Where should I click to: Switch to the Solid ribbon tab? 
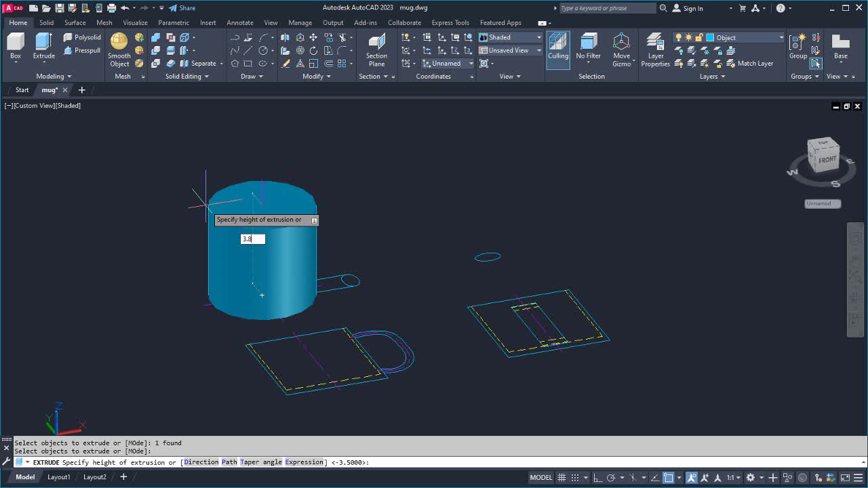tap(46, 22)
